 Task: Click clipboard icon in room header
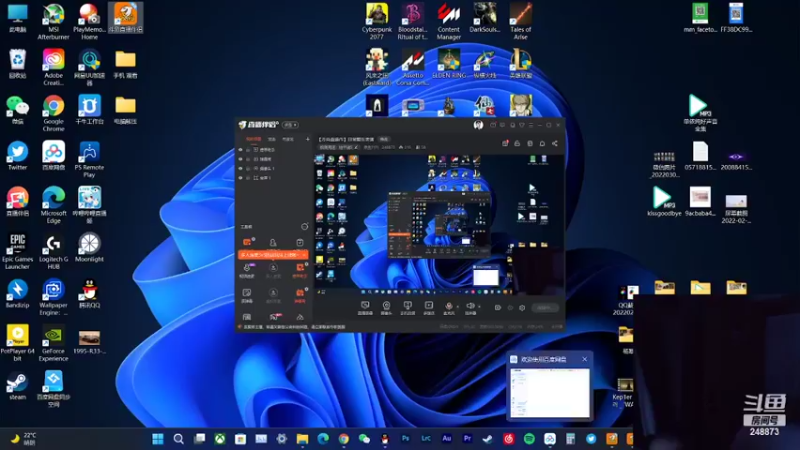pyautogui.click(x=530, y=143)
